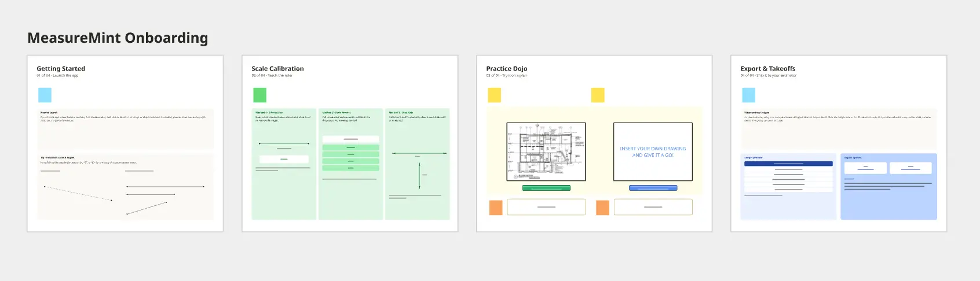Viewport: 980px width, 281px height.
Task: Click the left white button in Export options
Action: pos(865,168)
